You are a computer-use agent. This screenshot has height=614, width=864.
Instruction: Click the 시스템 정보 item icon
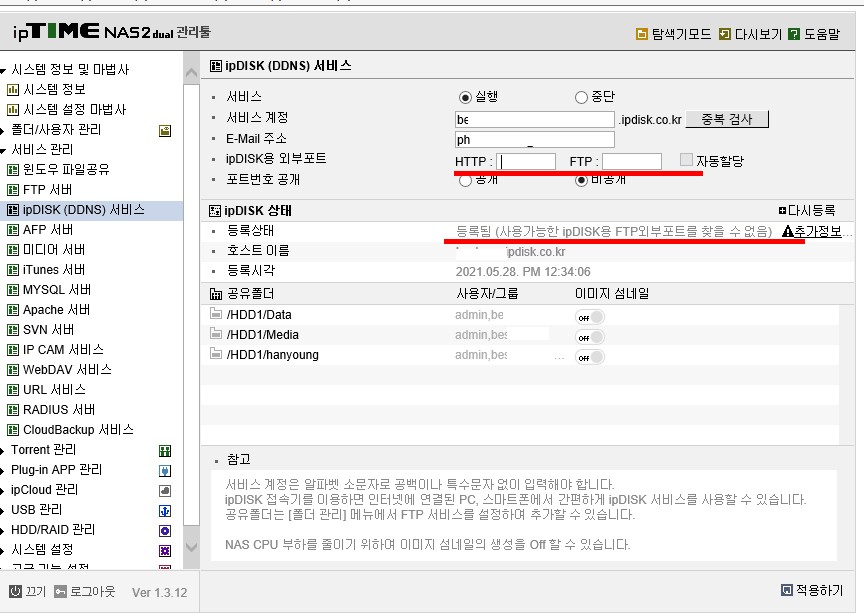pyautogui.click(x=13, y=89)
